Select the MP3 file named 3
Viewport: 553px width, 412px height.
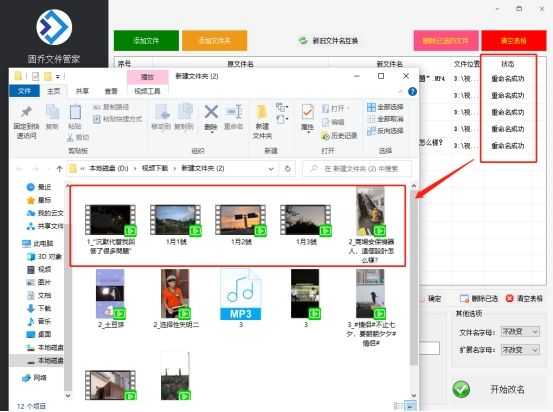pos(241,298)
